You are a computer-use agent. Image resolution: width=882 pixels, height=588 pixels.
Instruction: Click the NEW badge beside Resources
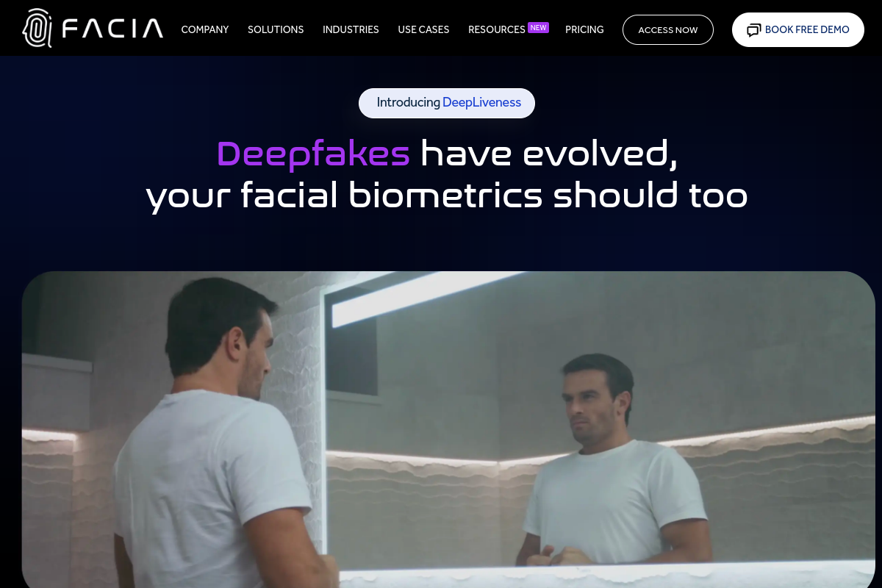coord(539,27)
